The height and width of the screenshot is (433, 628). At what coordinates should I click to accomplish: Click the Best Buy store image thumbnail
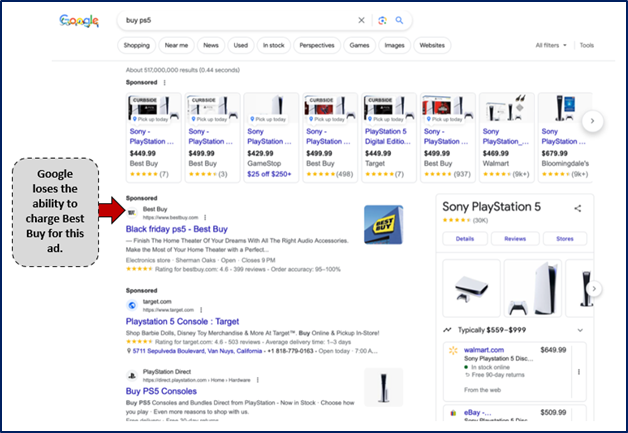point(383,225)
